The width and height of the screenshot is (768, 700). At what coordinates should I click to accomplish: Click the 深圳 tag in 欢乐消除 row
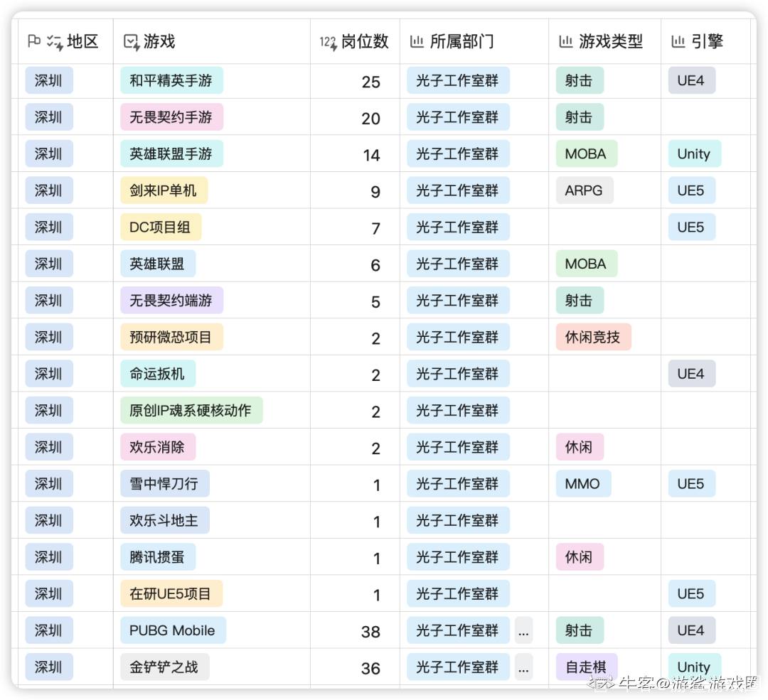point(49,447)
